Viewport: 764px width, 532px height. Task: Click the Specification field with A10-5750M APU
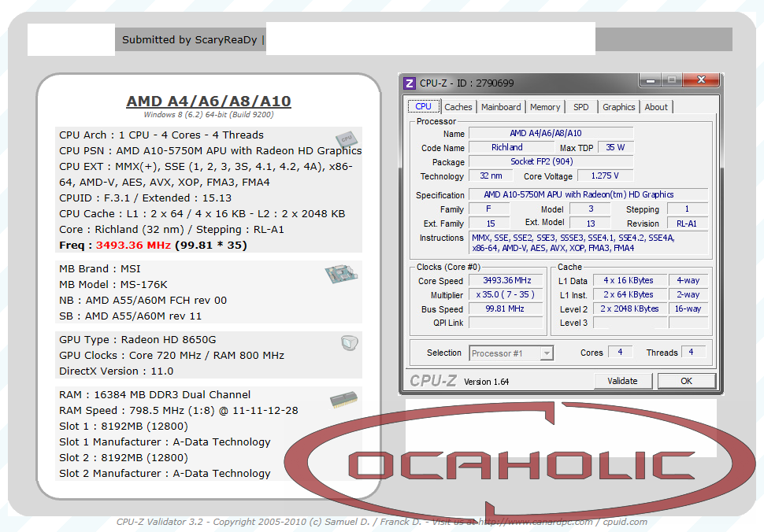point(588,194)
